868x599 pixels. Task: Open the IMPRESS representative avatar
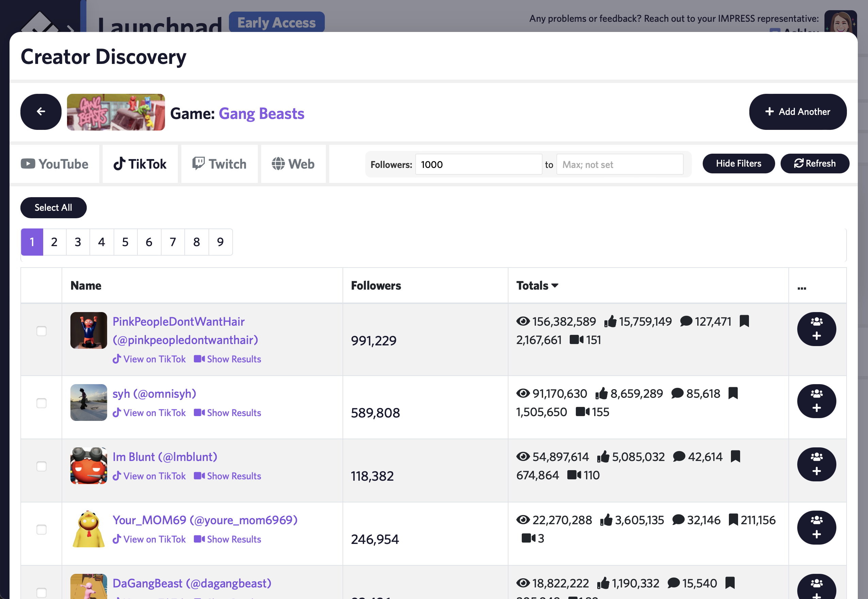coord(840,21)
